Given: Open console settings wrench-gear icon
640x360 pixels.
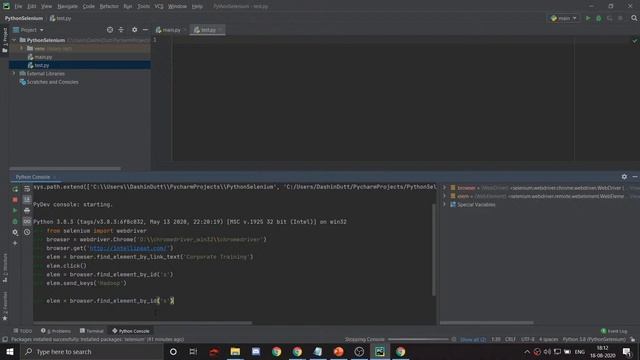Looking at the screenshot, I should click(x=15, y=232).
